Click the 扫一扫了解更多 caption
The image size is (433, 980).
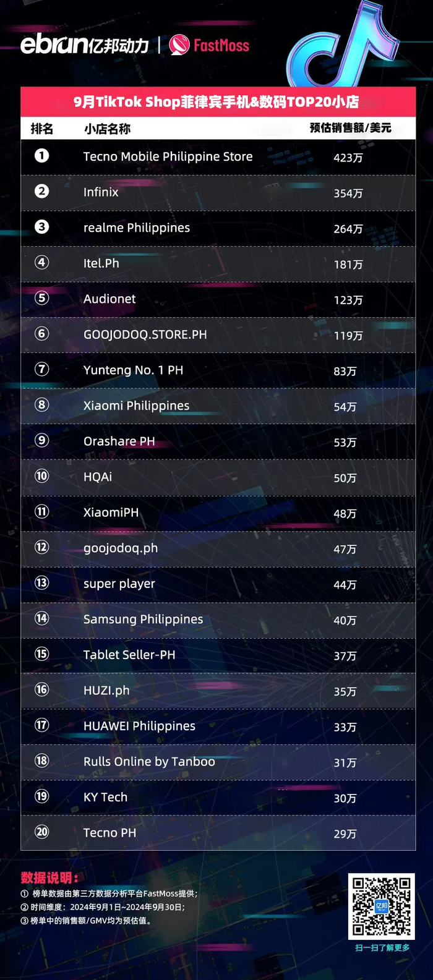(x=382, y=948)
